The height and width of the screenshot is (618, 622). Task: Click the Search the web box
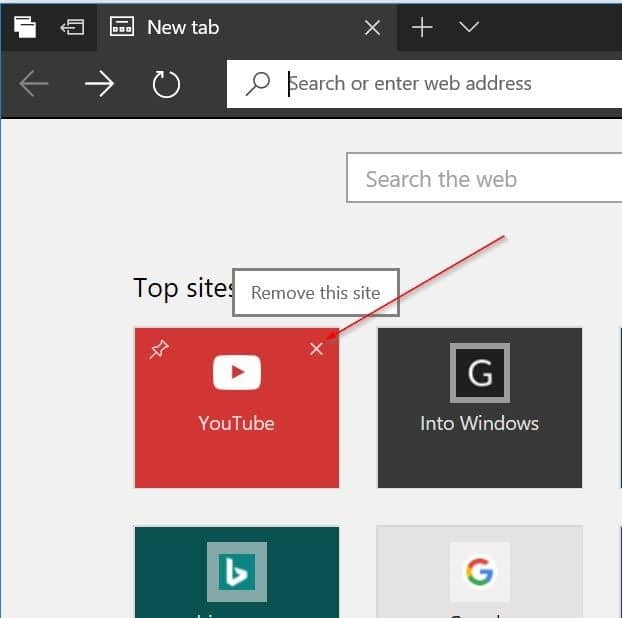tap(484, 178)
